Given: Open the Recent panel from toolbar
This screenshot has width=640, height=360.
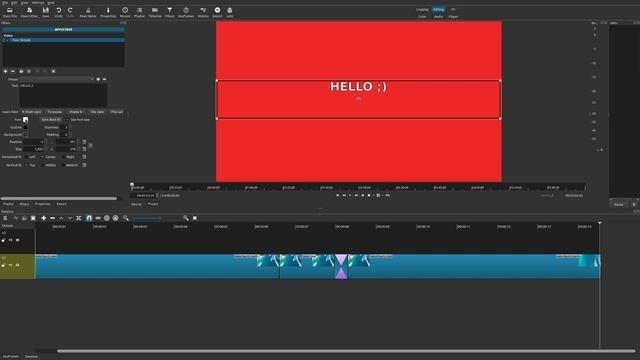Looking at the screenshot, I should coord(125,12).
